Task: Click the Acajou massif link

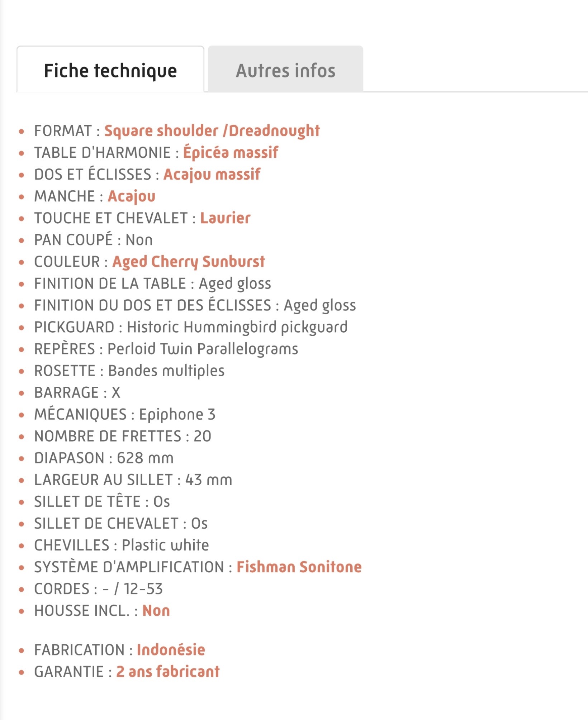Action: pyautogui.click(x=212, y=175)
